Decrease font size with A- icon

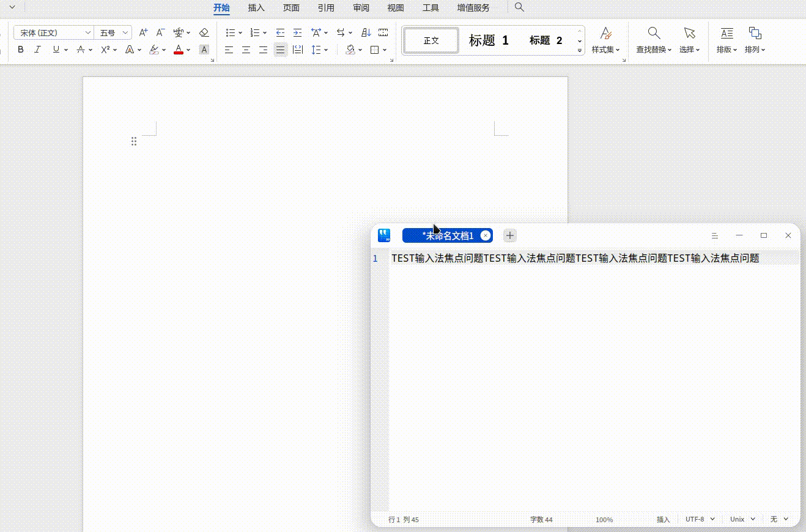[160, 32]
